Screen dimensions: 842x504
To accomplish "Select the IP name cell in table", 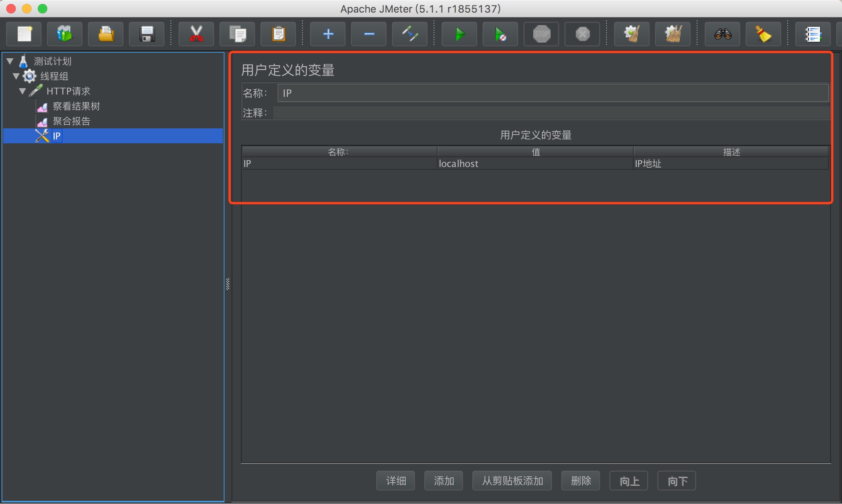I will 339,164.
